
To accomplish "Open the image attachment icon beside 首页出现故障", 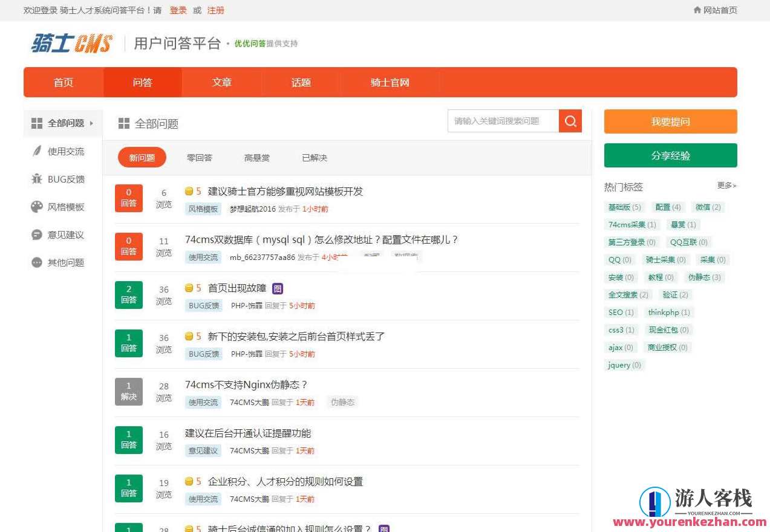I will pos(278,288).
